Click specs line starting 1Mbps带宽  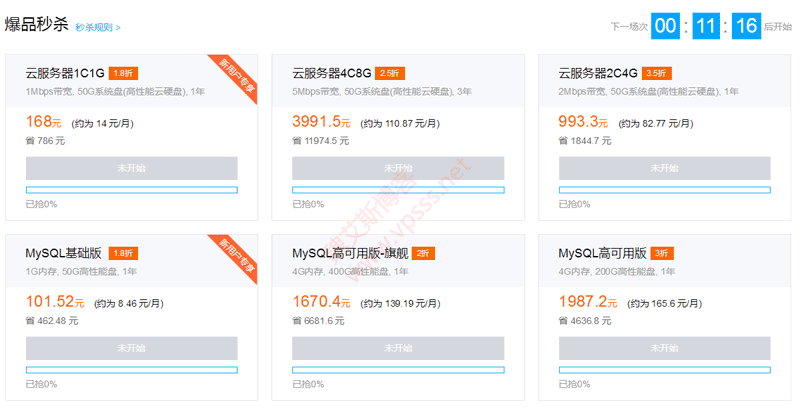coord(115,92)
